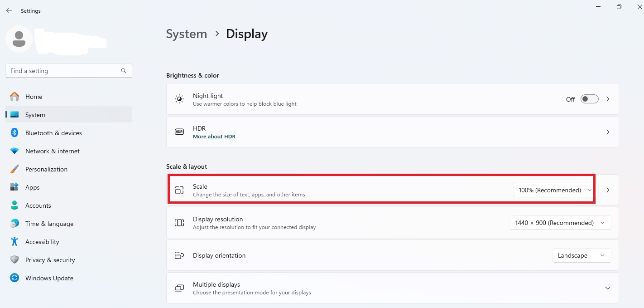Image resolution: width=644 pixels, height=308 pixels.
Task: Open HDR settings via right chevron
Action: pyautogui.click(x=608, y=132)
